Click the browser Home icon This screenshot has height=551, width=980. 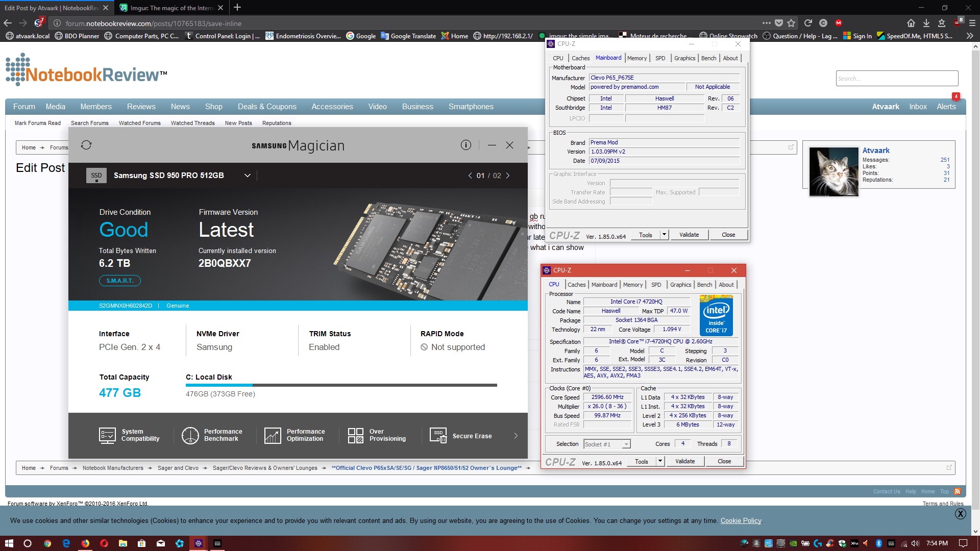911,23
